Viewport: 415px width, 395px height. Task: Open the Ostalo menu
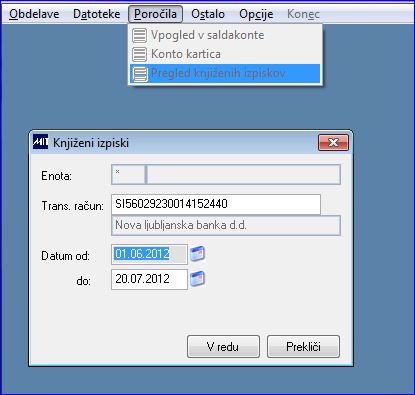tap(208, 14)
